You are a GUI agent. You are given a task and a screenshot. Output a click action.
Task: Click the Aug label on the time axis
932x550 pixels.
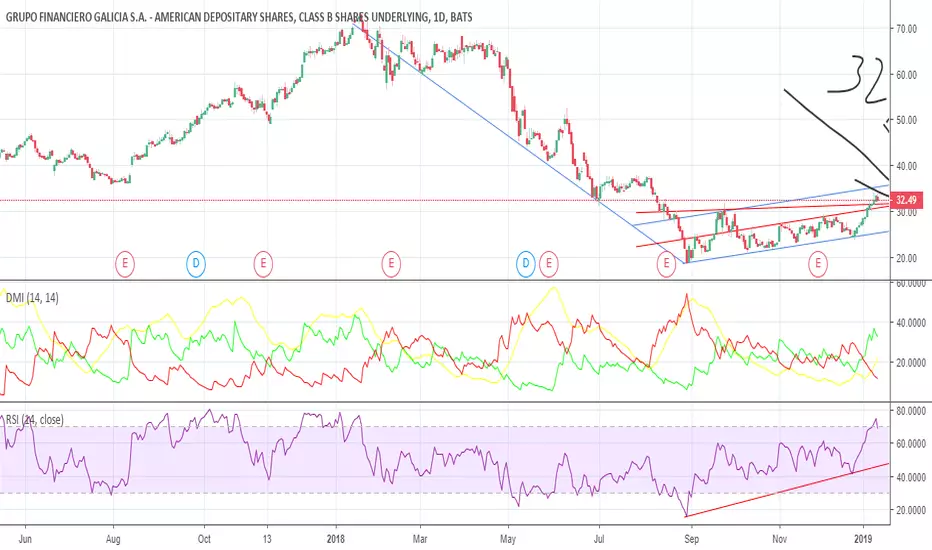pos(113,539)
